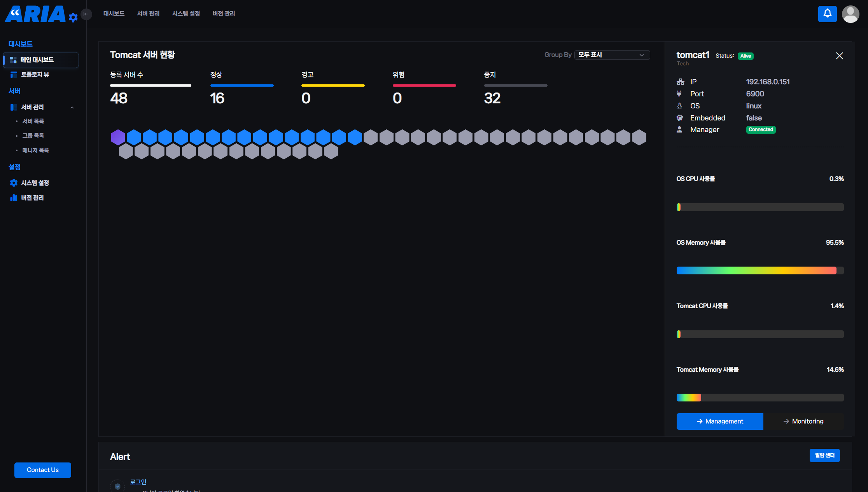Collapse the 서버 관리 sidebar section
Viewport: 868px width, 492px height.
pyautogui.click(x=72, y=107)
